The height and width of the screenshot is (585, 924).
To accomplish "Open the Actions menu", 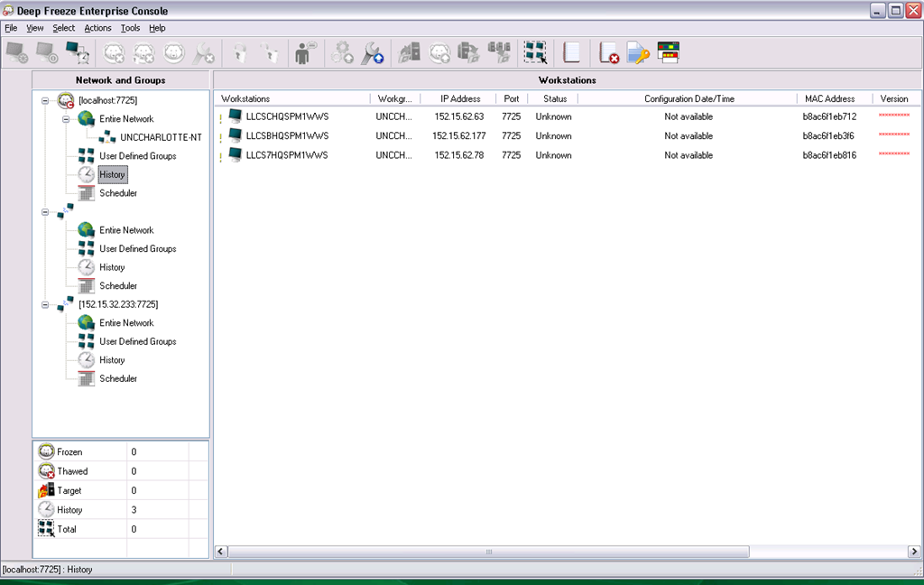I will (x=97, y=28).
